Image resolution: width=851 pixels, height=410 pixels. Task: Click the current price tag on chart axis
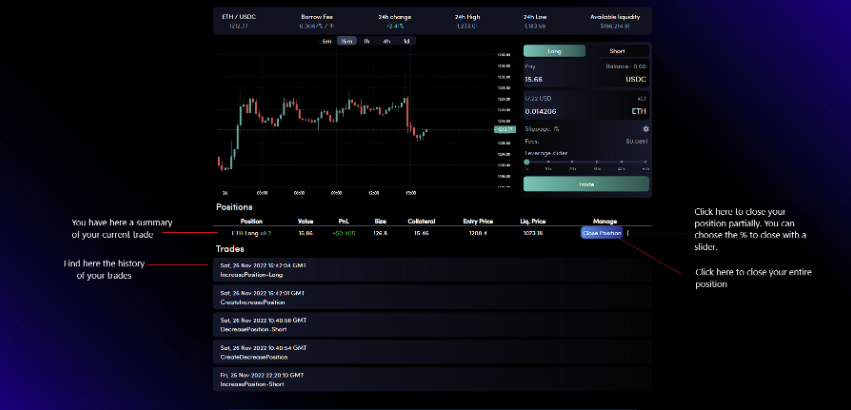pyautogui.click(x=504, y=129)
